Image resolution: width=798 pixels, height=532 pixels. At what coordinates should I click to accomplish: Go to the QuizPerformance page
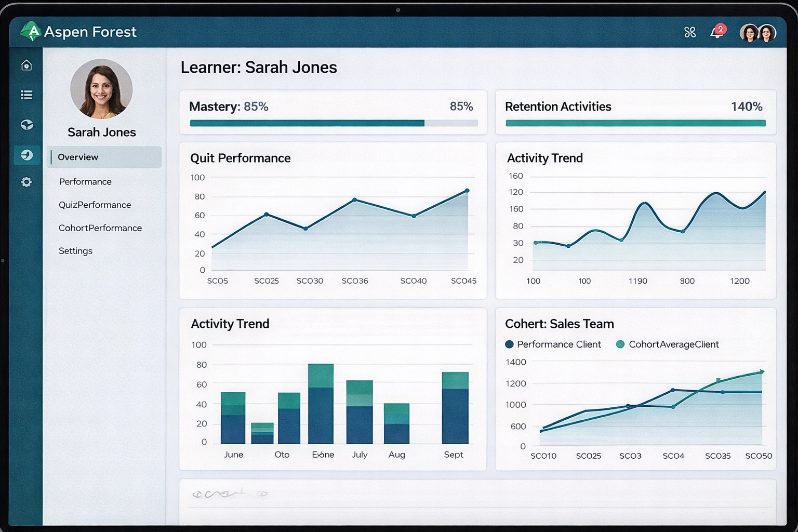point(95,205)
